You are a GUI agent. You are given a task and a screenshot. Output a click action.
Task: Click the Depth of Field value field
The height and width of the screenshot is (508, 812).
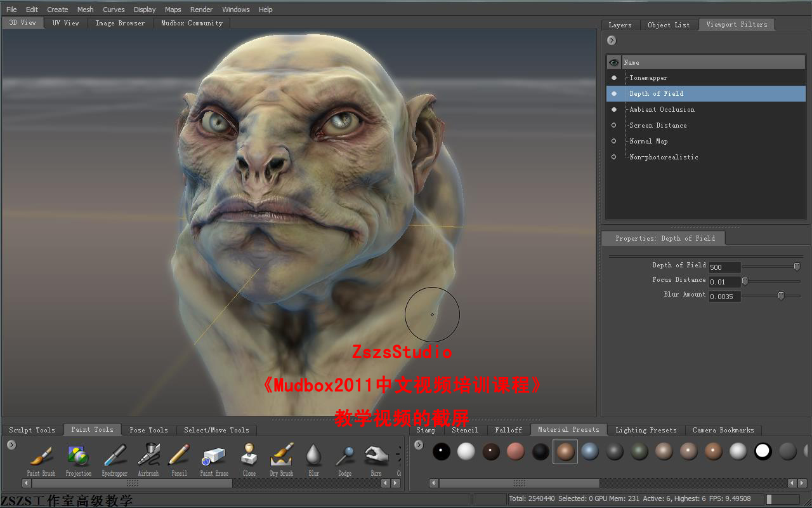click(x=724, y=267)
